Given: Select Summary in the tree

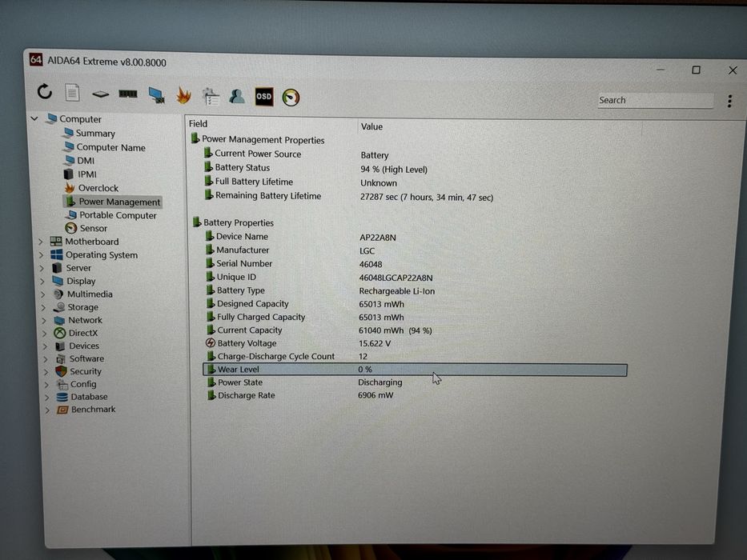Looking at the screenshot, I should tap(89, 134).
